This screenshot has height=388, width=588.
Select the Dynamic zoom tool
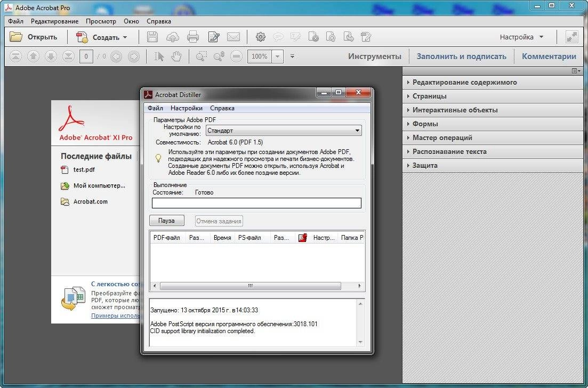click(x=219, y=56)
